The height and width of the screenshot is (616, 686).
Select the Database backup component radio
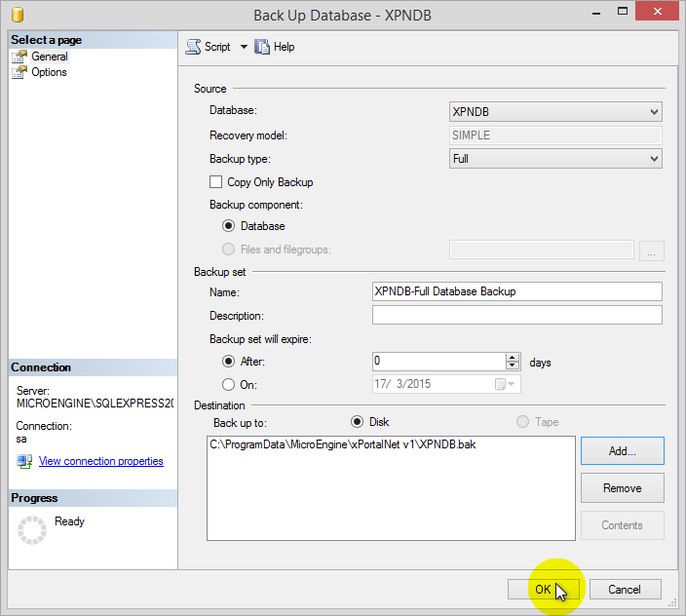[229, 226]
